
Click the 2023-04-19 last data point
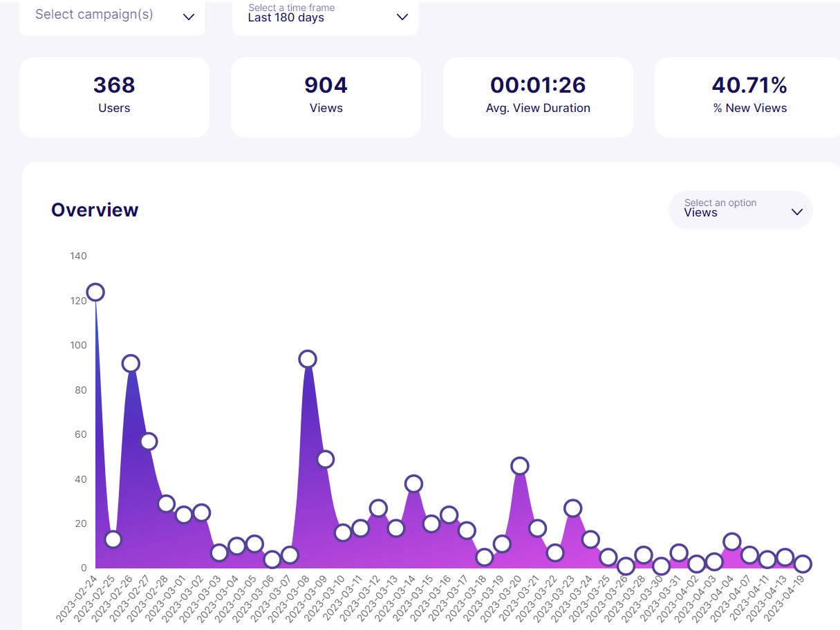click(803, 564)
